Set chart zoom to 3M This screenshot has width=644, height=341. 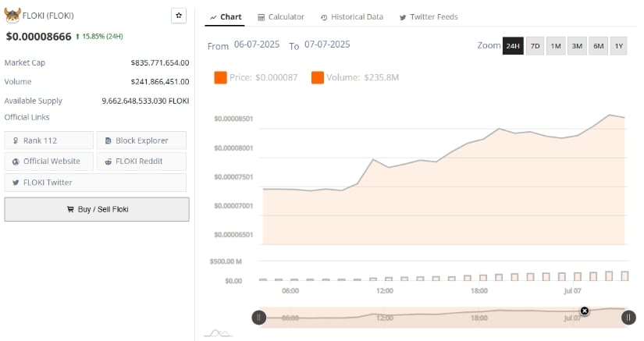pyautogui.click(x=577, y=46)
